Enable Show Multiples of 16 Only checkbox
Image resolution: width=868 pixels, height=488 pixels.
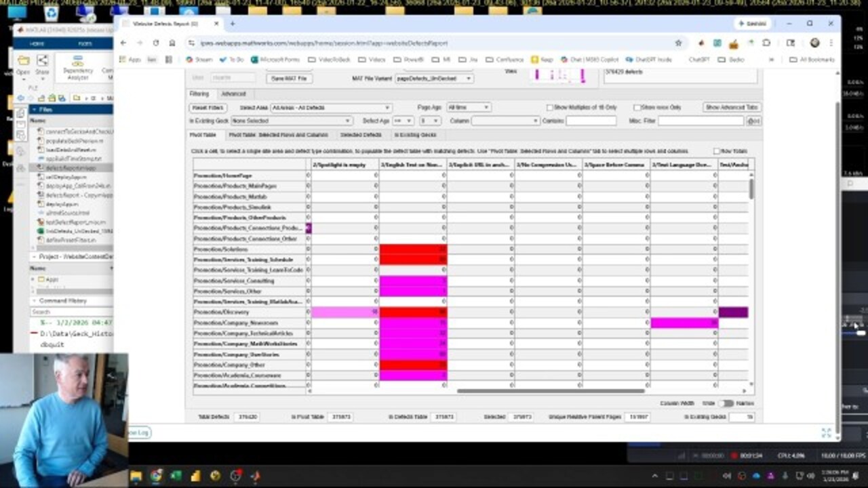550,107
